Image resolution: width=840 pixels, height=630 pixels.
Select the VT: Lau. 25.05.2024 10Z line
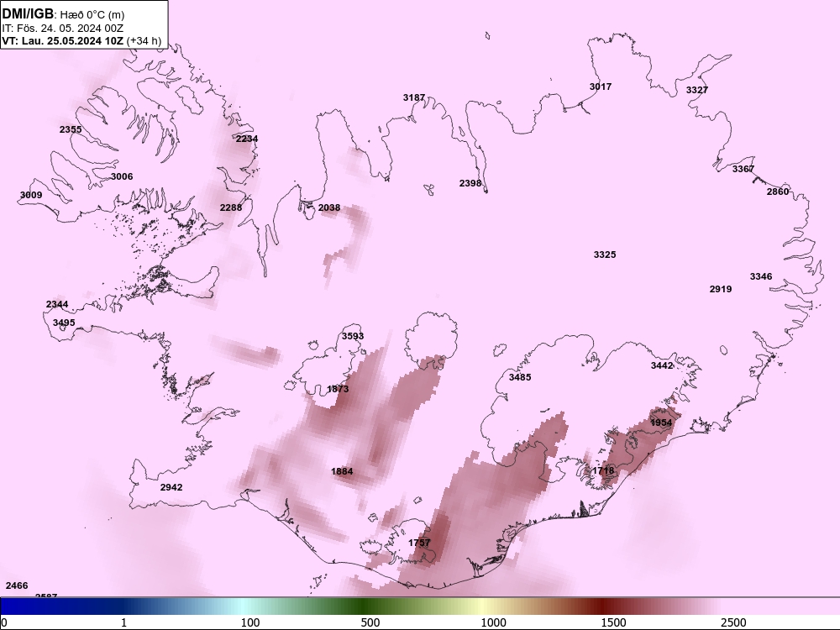[63, 41]
